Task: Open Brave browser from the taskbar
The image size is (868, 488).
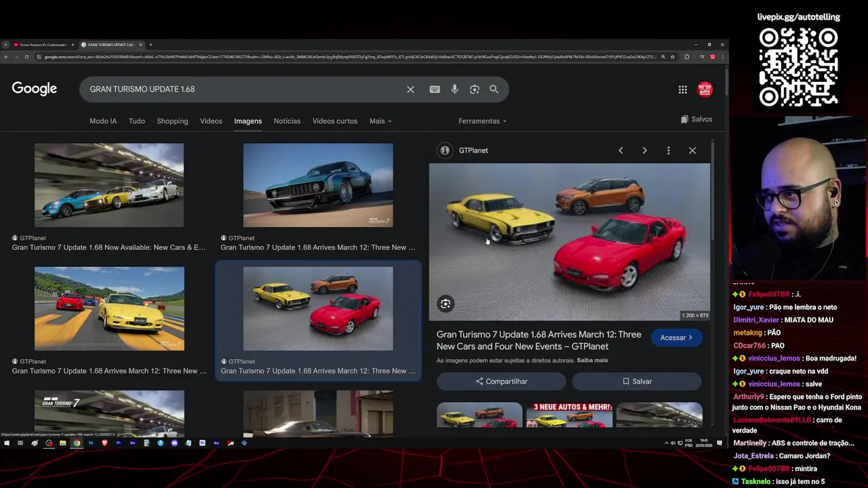Action: [104, 443]
